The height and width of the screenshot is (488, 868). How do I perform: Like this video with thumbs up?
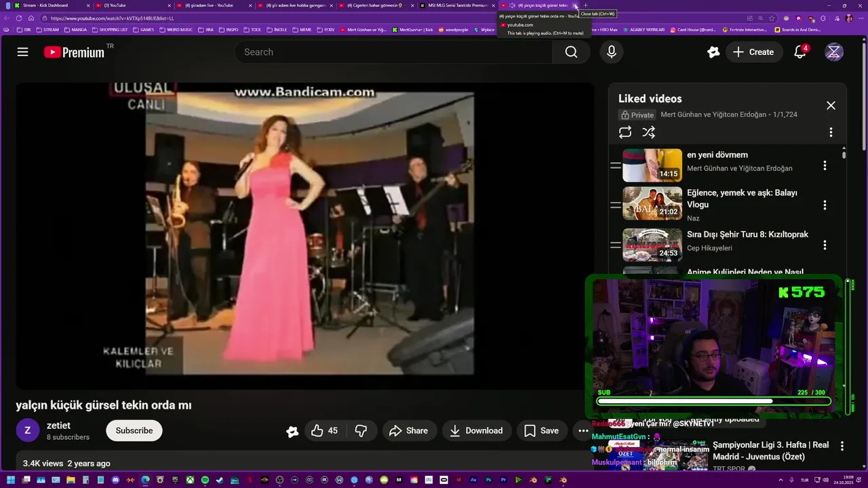(x=325, y=430)
